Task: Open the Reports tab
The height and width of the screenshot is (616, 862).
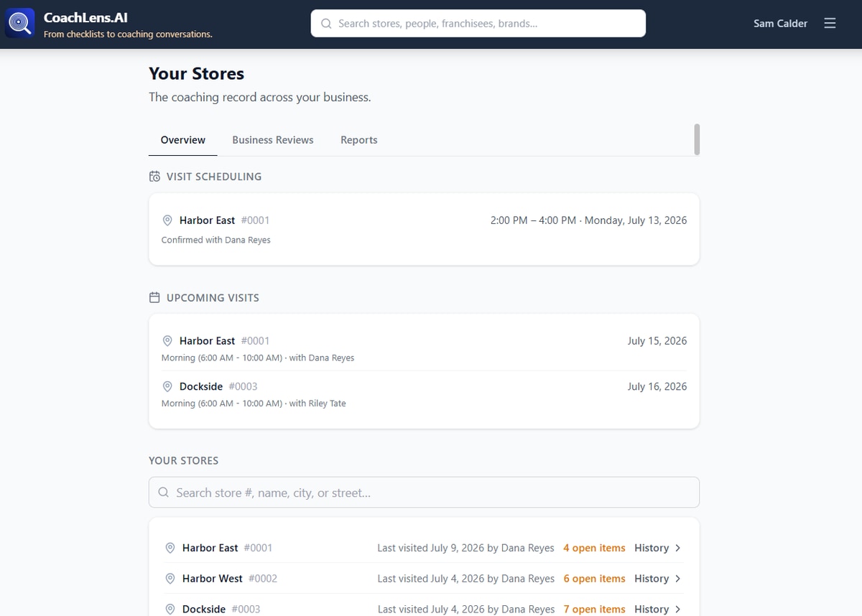Action: pyautogui.click(x=359, y=140)
